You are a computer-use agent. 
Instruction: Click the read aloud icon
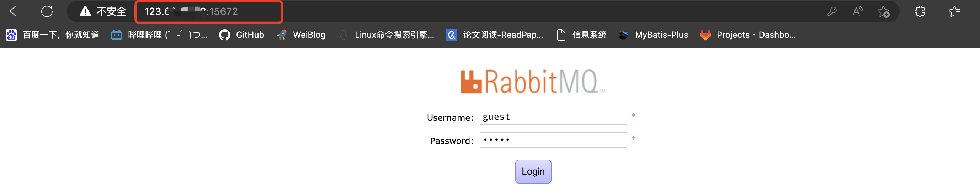point(858,11)
